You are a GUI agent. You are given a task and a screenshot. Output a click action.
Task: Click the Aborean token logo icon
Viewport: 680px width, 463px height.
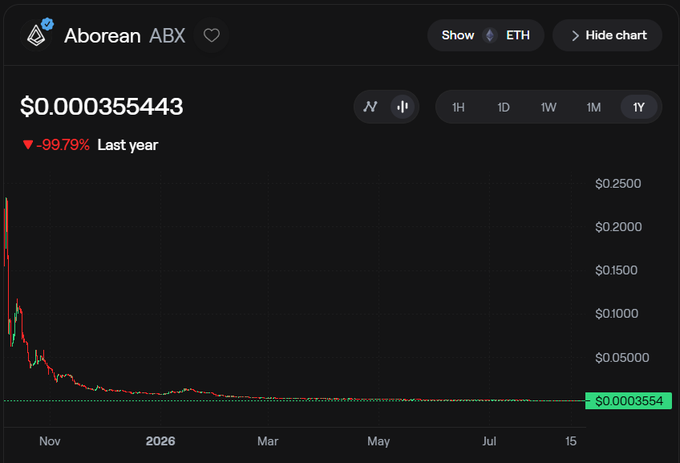coord(36,36)
